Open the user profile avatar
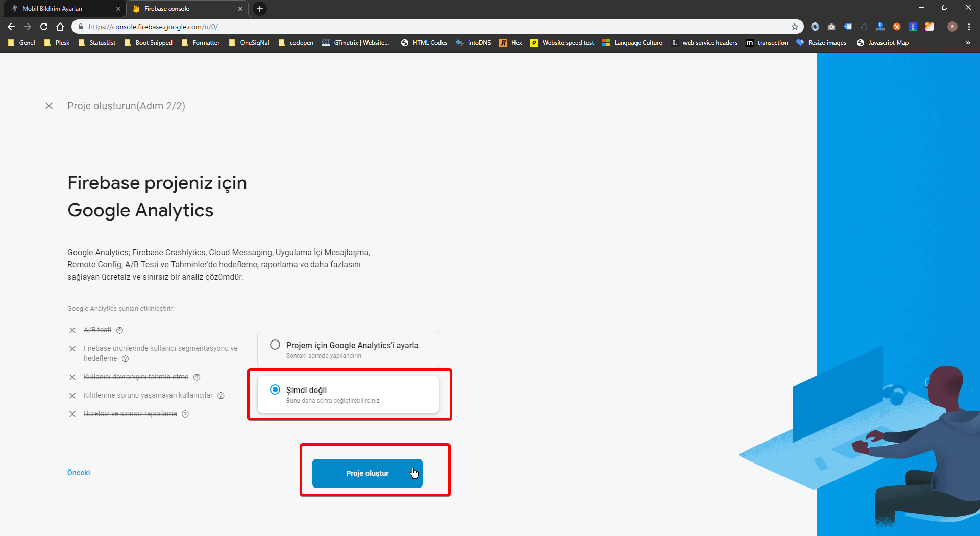 [952, 27]
